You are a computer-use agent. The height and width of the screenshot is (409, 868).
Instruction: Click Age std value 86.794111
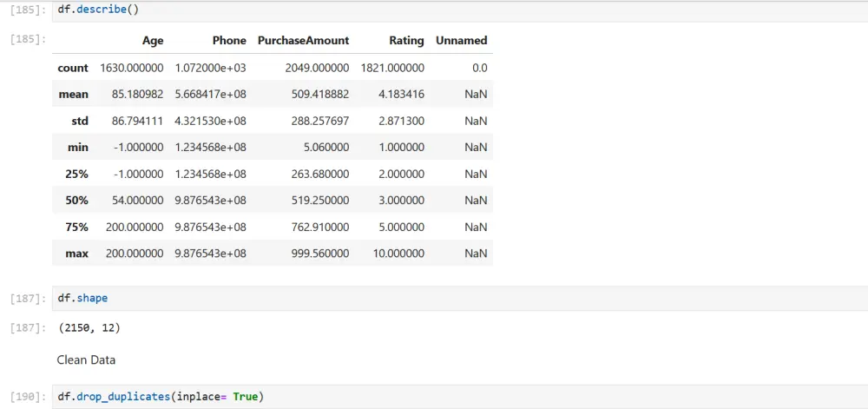(138, 122)
